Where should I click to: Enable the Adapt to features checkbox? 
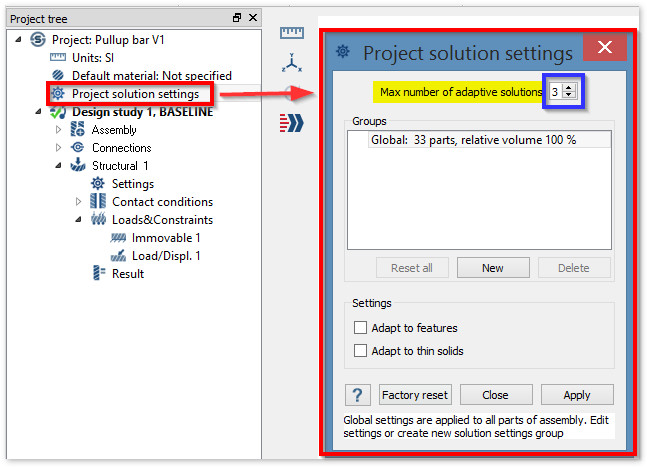pos(361,328)
